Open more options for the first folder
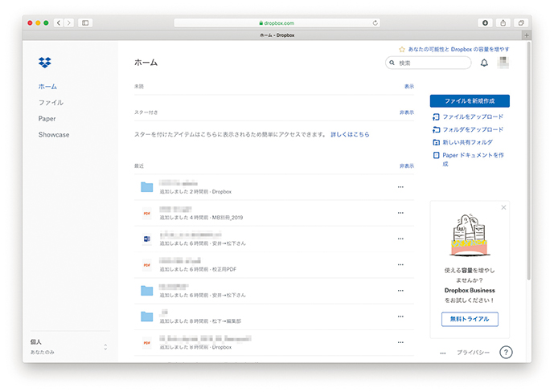Viewport: 554px width, 392px height. pyautogui.click(x=400, y=187)
